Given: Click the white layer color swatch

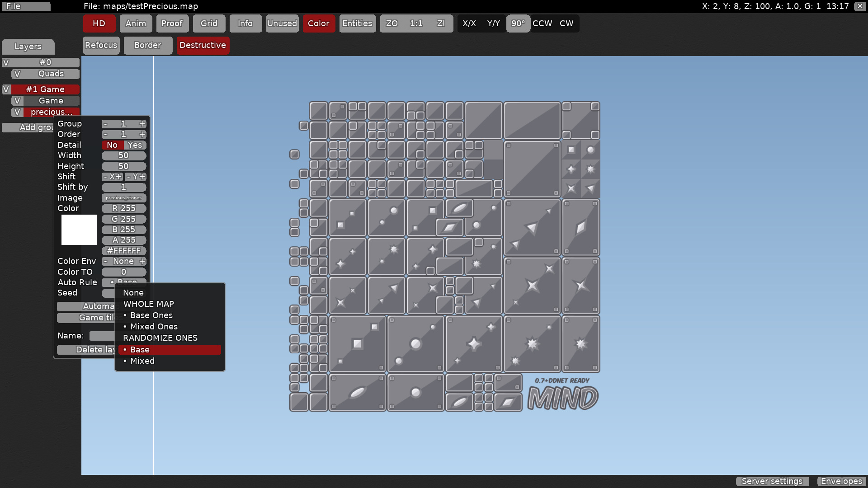Looking at the screenshot, I should pyautogui.click(x=79, y=230).
